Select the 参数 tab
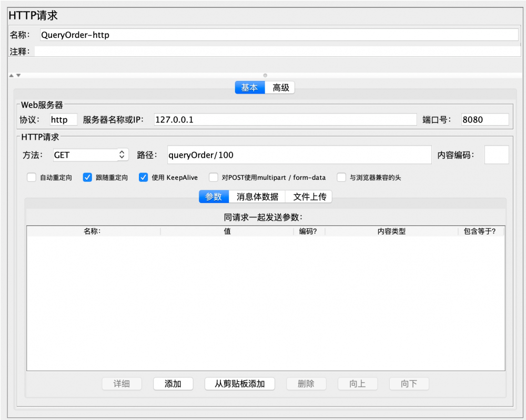This screenshot has height=420, width=526. coord(214,196)
